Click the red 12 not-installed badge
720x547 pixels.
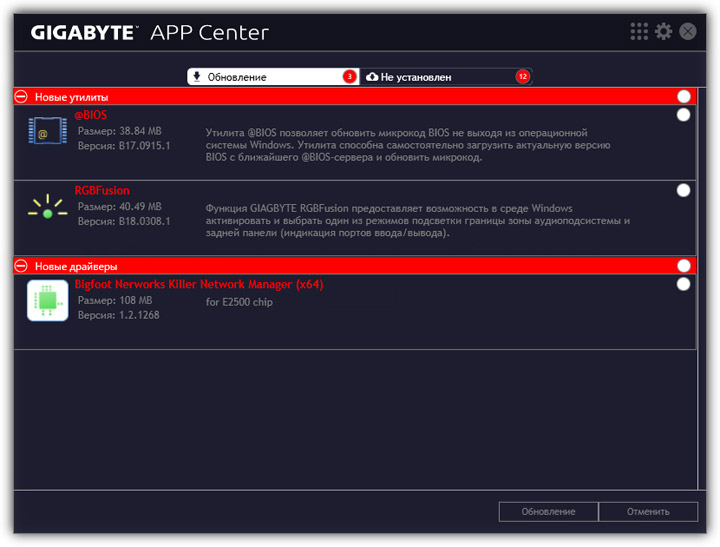(x=522, y=77)
